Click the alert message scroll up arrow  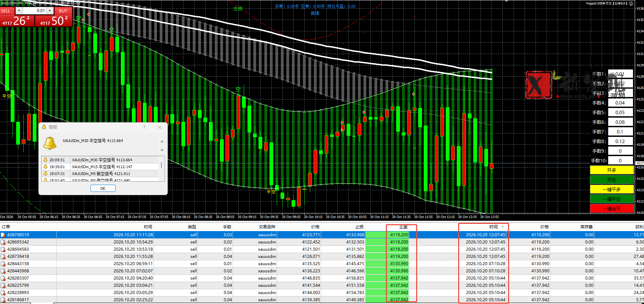(162, 141)
